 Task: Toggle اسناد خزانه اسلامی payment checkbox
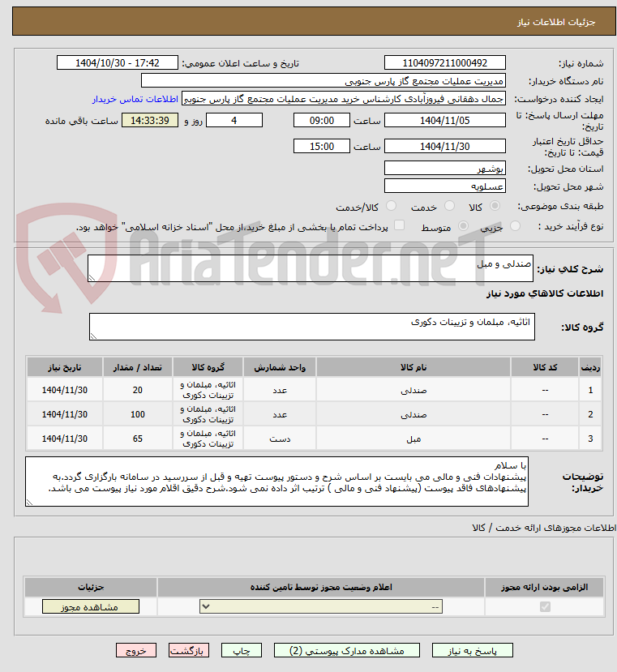pos(399,225)
